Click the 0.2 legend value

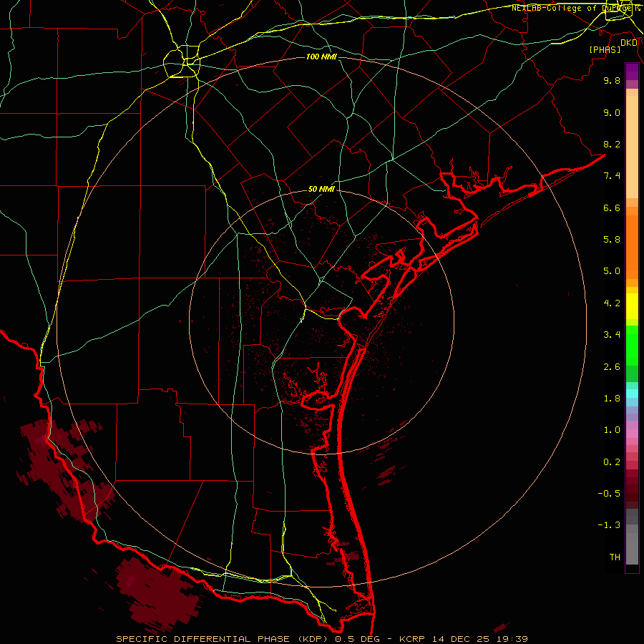[612, 462]
